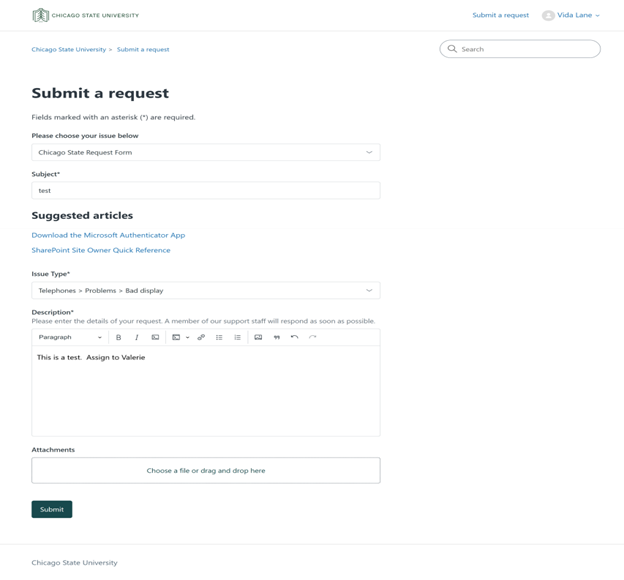Viewport: 624px width, 580px height.
Task: Click the Chicago State University logo
Action: pos(86,15)
